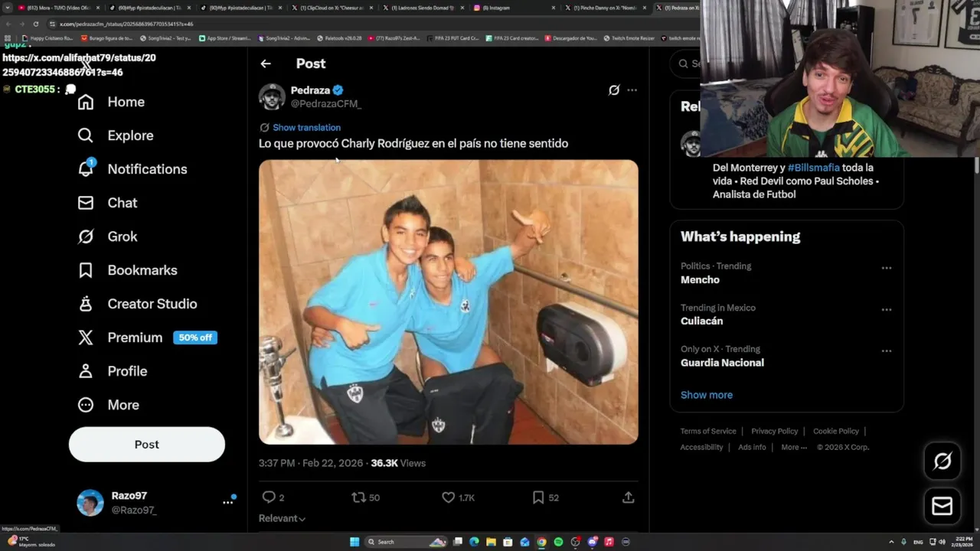980x551 pixels.
Task: Click the share icon under the post
Action: [628, 497]
